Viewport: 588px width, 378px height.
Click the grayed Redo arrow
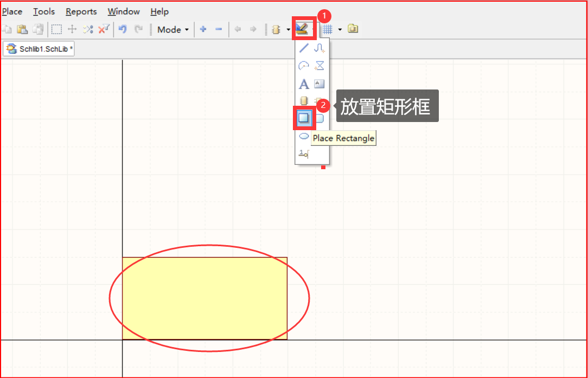[x=139, y=29]
